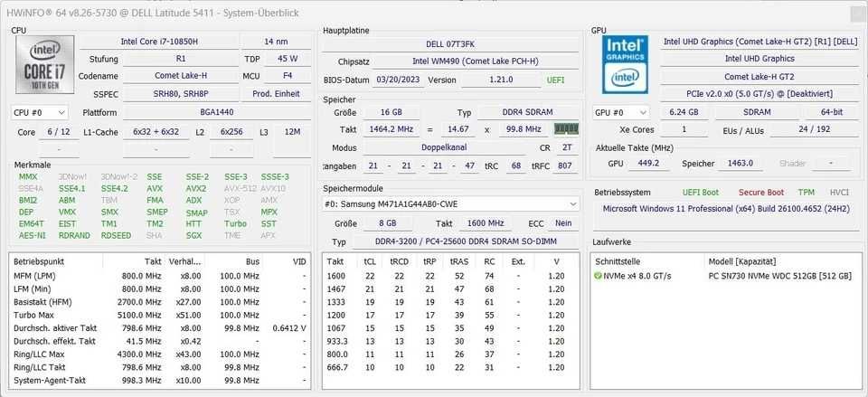Click the tRAS column header
The height and width of the screenshot is (397, 868).
(459, 261)
